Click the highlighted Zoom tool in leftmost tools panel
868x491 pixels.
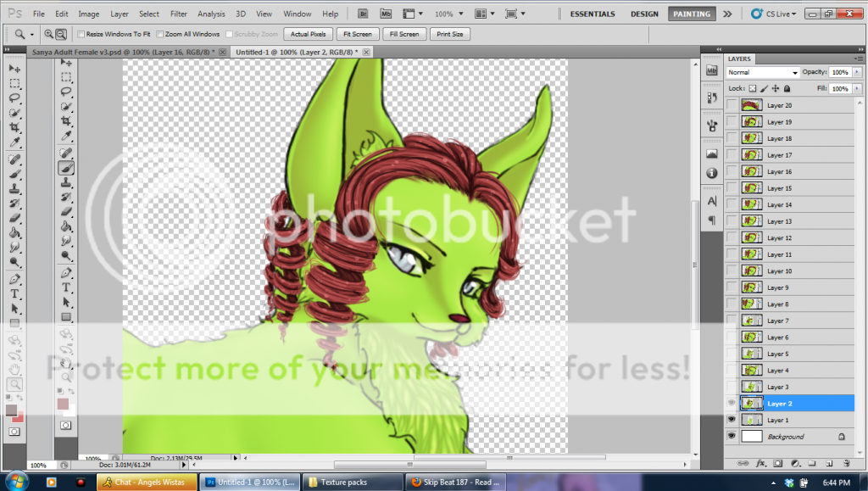(x=14, y=384)
